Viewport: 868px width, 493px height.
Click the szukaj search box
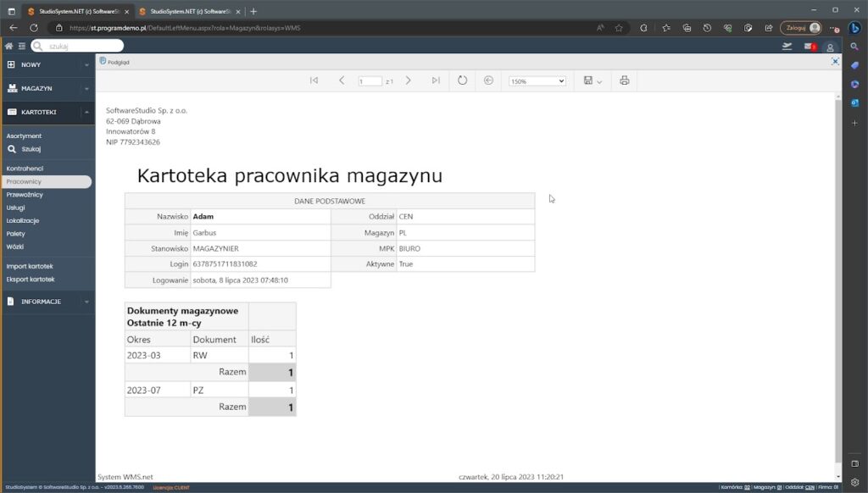coord(78,46)
